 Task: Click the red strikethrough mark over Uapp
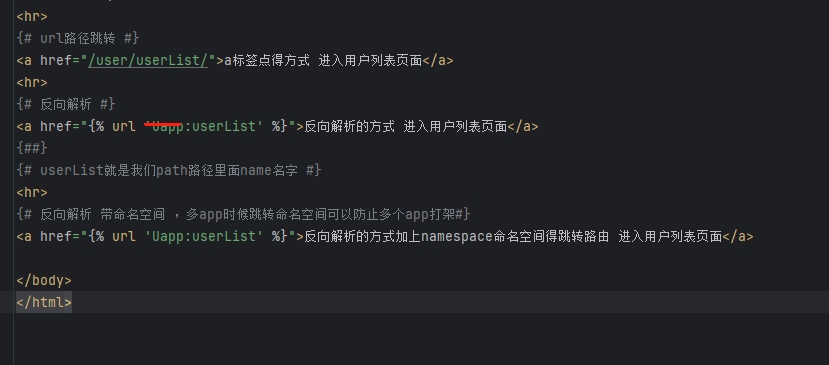(x=163, y=125)
